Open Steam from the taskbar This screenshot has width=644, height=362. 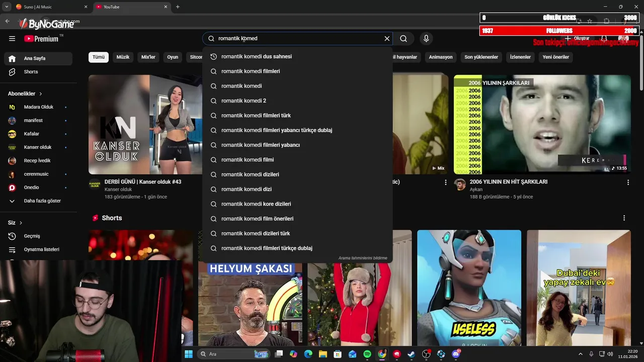411,354
